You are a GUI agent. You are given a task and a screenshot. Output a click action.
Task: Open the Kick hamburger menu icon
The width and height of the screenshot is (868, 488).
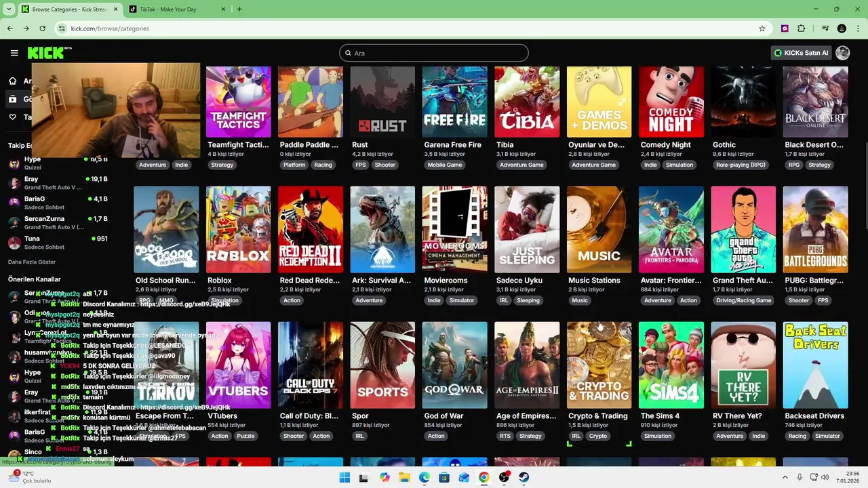[x=14, y=53]
